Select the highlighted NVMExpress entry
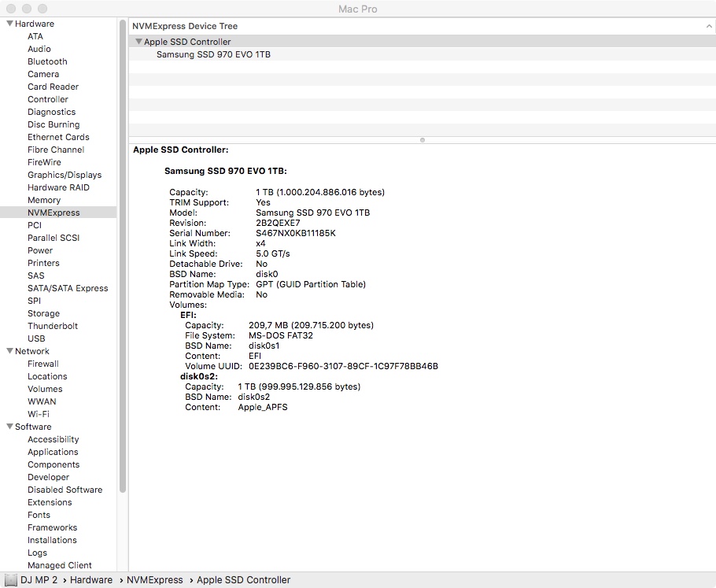 54,213
